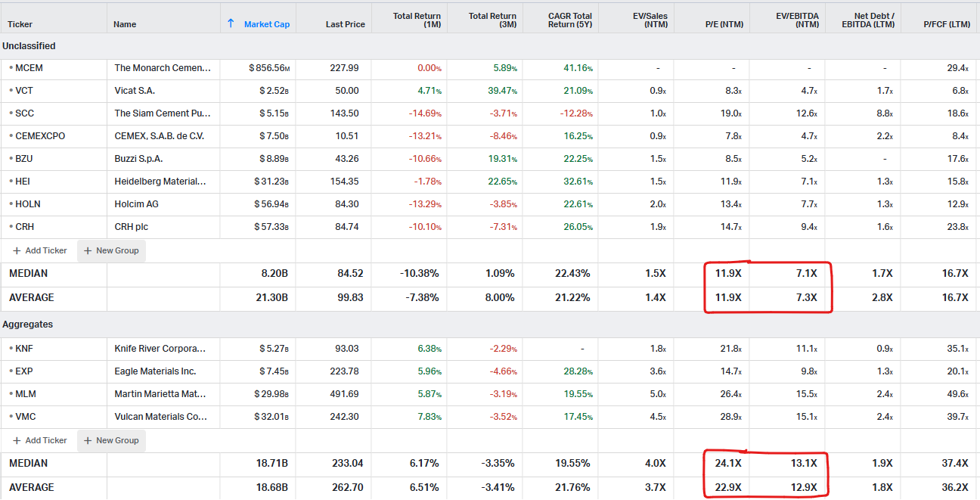Open the VCT ticker row
This screenshot has height=500, width=980.
[x=24, y=91]
